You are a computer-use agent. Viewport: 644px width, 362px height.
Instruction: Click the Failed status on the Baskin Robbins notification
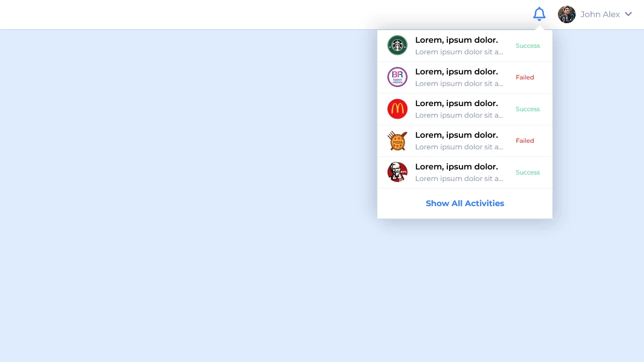525,77
